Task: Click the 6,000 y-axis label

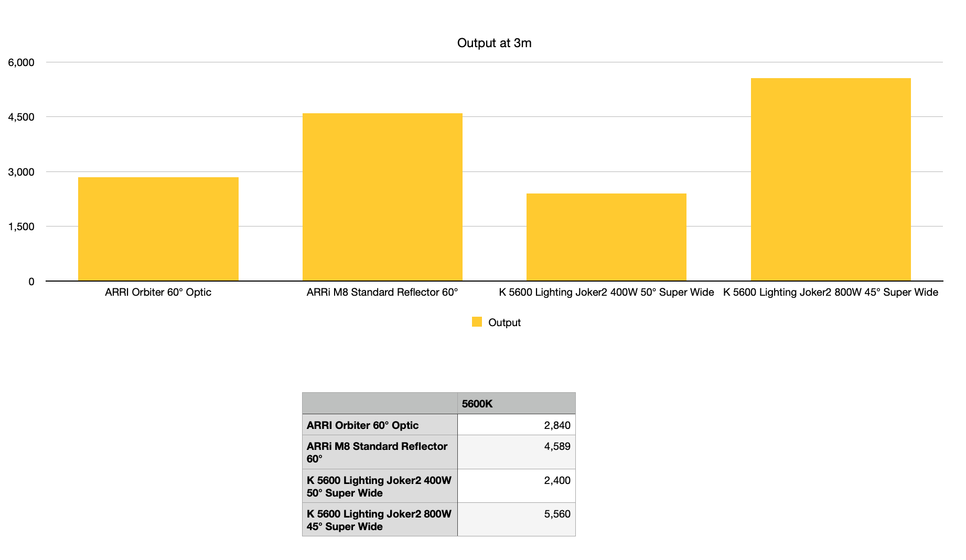Action: (21, 62)
